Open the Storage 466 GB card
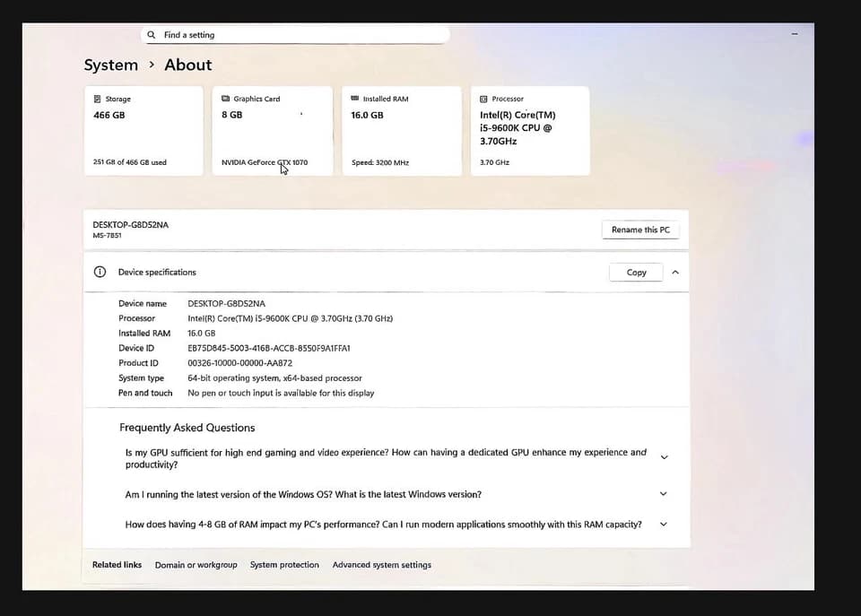 point(143,131)
